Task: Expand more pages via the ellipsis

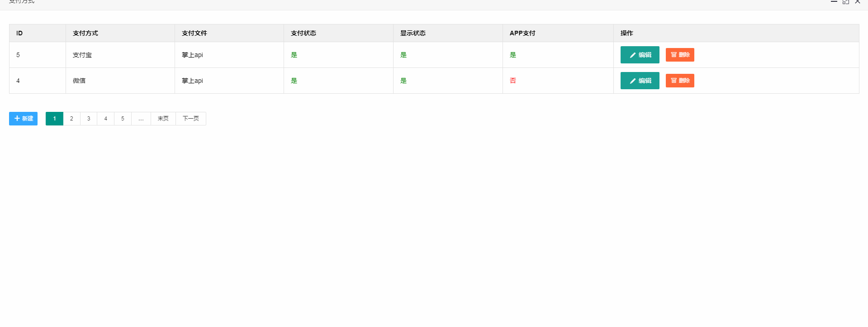Action: 141,119
